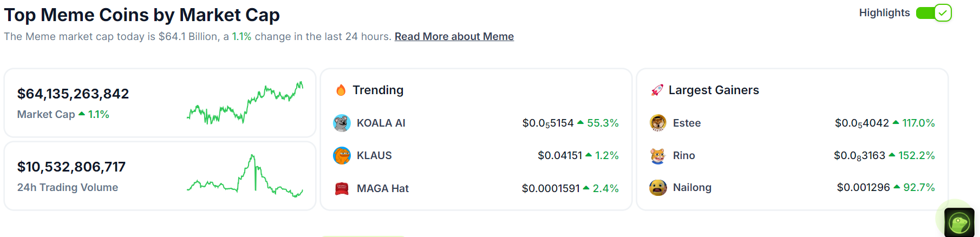Viewport: 980px width, 237px height.
Task: Select the MAGA Hat coin name
Action: pyautogui.click(x=383, y=188)
